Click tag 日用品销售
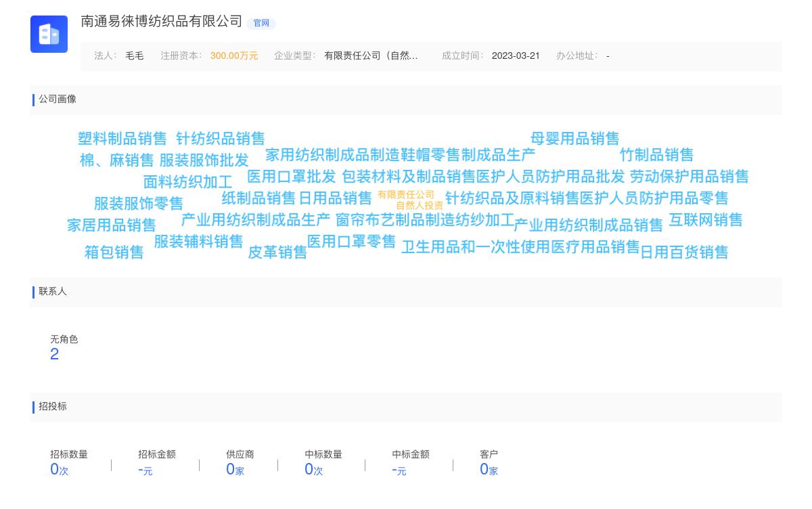 [x=336, y=198]
